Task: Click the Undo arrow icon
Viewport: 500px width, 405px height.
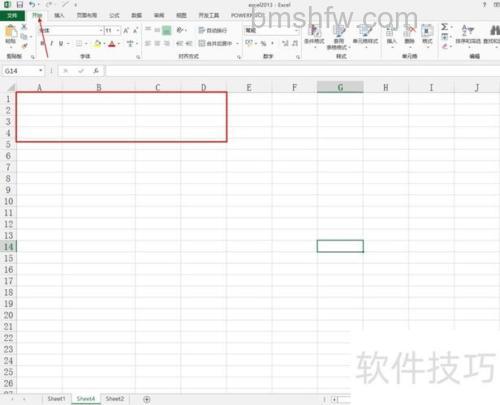Action: tap(32, 5)
